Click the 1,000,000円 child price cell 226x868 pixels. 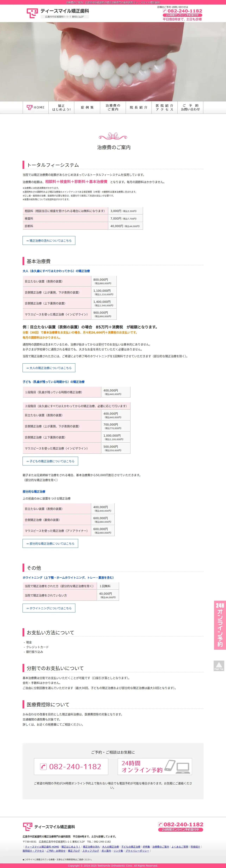tap(116, 437)
